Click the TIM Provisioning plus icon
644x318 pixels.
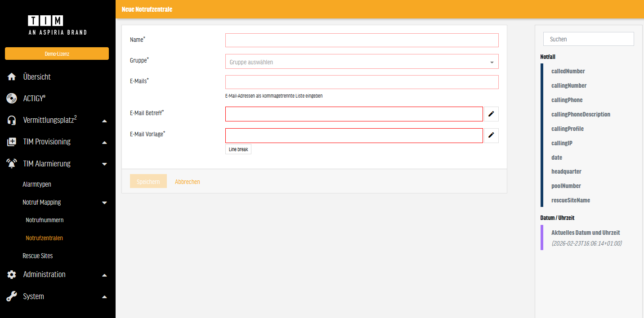tap(12, 142)
